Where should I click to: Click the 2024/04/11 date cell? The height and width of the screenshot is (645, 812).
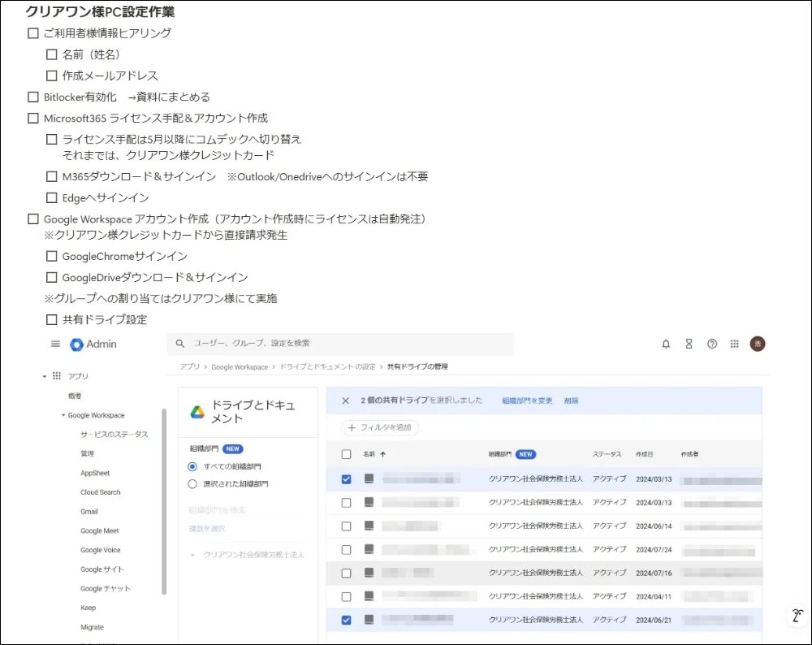[654, 597]
